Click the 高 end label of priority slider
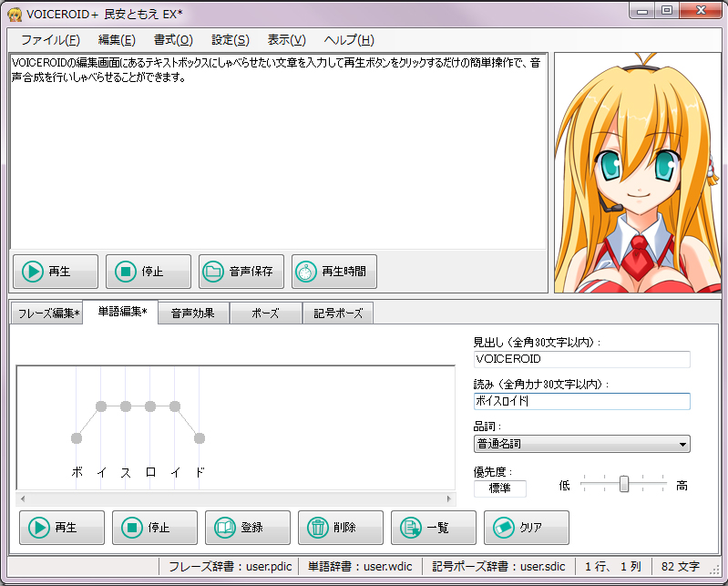This screenshot has width=728, height=586. pos(682,486)
